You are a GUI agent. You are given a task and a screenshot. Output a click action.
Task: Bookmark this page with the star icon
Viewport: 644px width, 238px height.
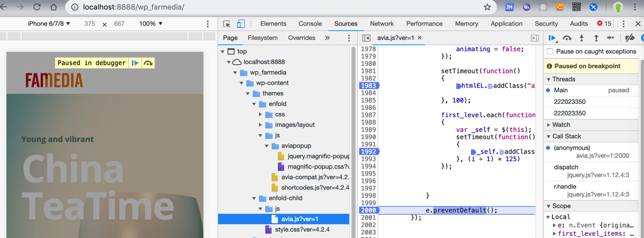coord(487,7)
